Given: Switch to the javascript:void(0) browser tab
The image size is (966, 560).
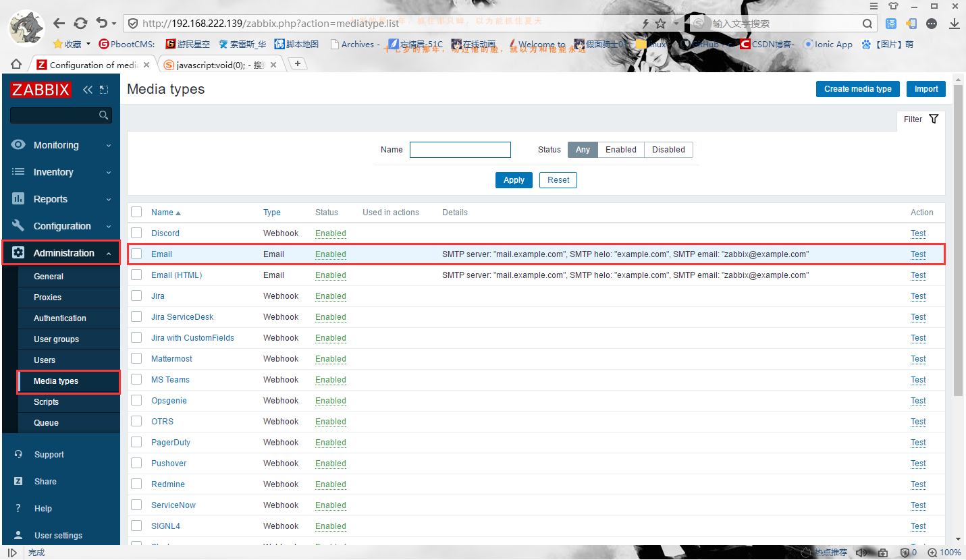Looking at the screenshot, I should tap(219, 65).
